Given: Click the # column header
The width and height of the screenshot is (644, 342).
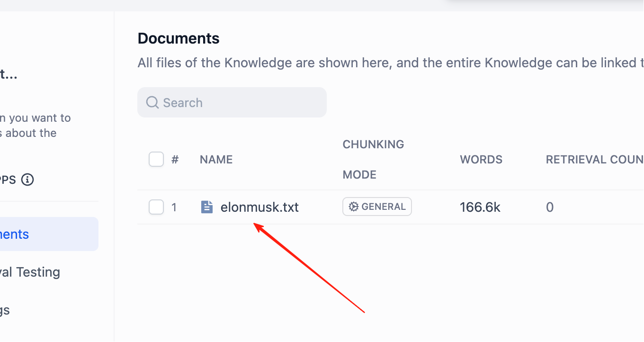Looking at the screenshot, I should pyautogui.click(x=175, y=160).
